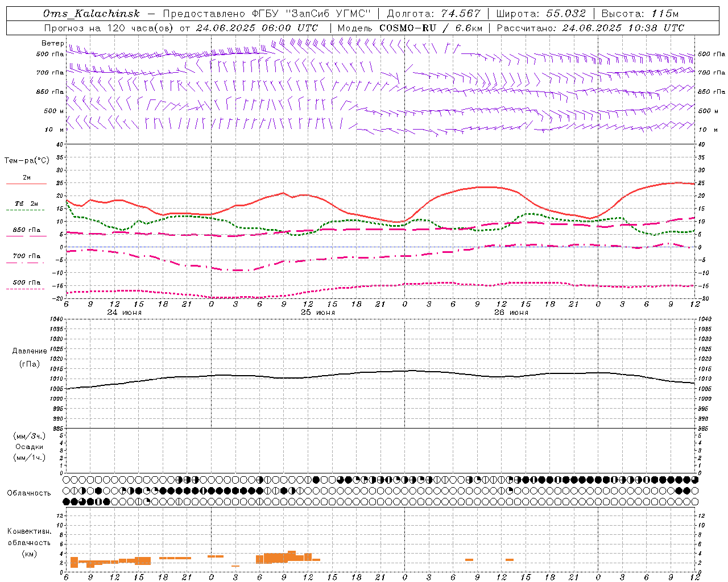Click the Oms_Kalachinsk station title
Screen dimensions: 728x582
(91, 14)
